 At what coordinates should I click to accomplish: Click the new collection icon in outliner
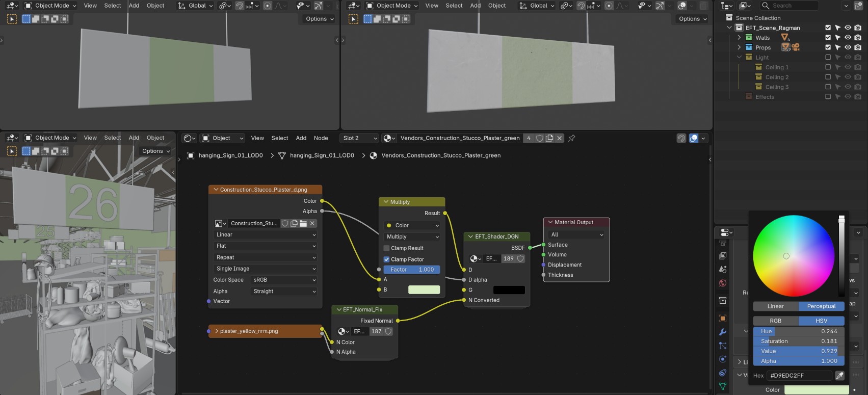coord(858,6)
